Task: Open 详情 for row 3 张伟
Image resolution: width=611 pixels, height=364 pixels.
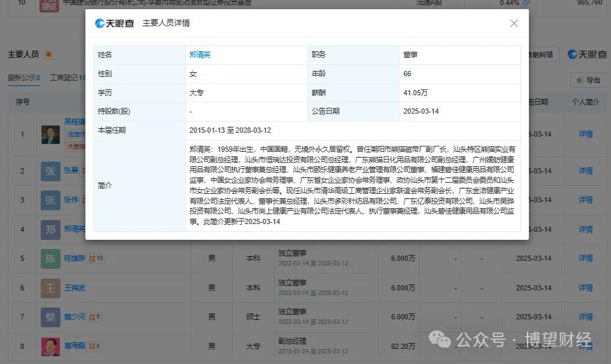Action: [585, 200]
